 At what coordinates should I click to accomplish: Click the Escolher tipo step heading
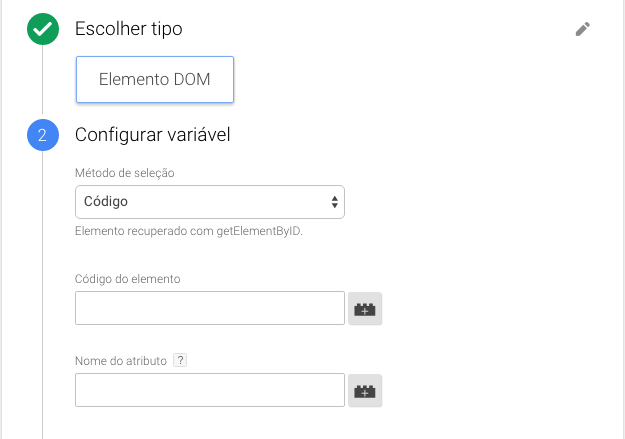129,30
